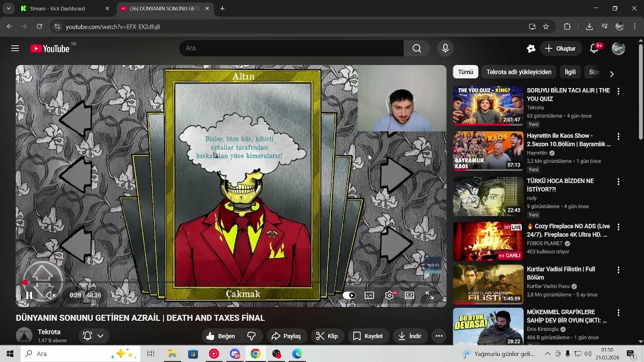Open Chrome extensions puzzle icon
The width and height of the screenshot is (644, 362).
[568, 27]
